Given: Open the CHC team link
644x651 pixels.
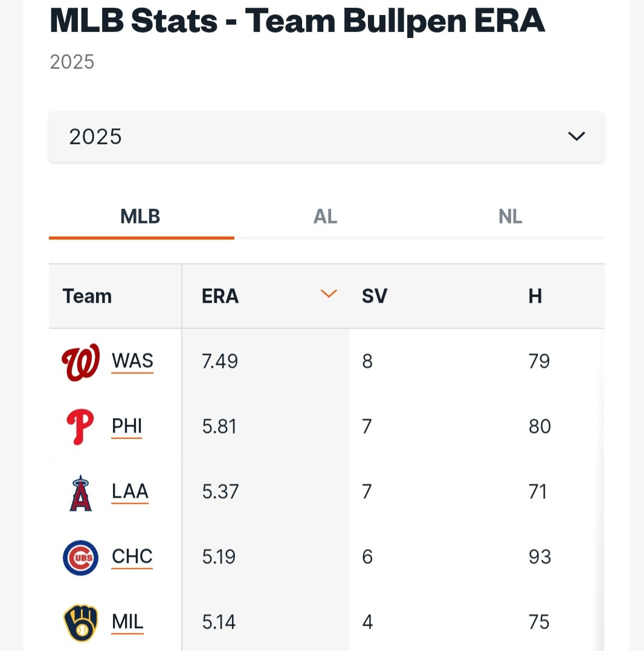Looking at the screenshot, I should [x=132, y=557].
